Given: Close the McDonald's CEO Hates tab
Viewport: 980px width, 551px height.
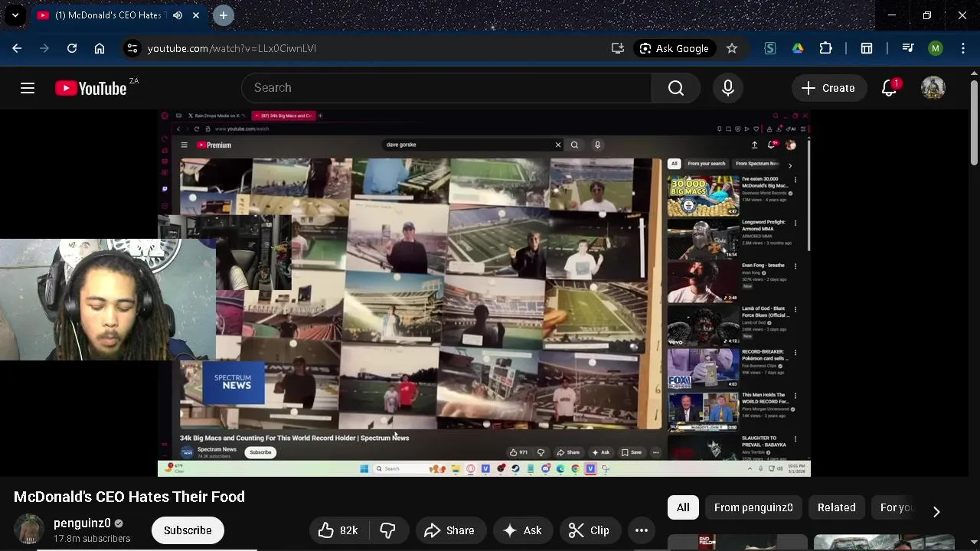Looking at the screenshot, I should 196,15.
